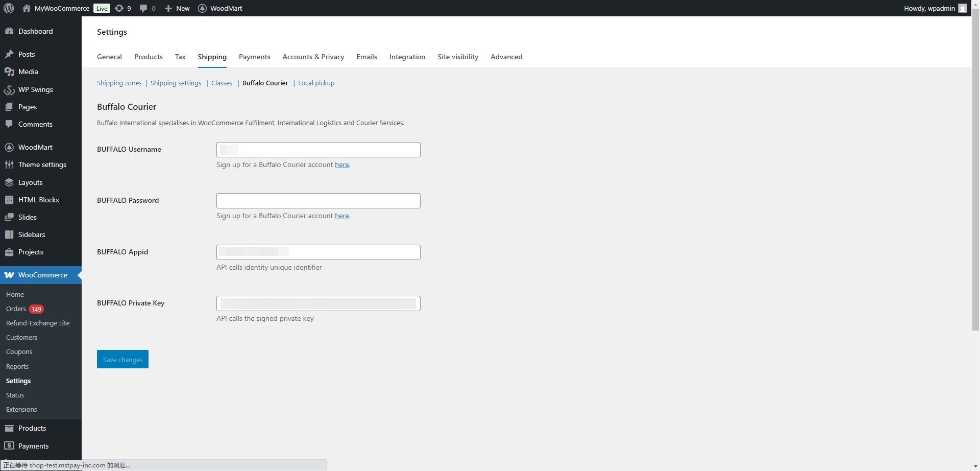The image size is (980, 471).
Task: Click the Posts pushpin icon
Action: (9, 54)
